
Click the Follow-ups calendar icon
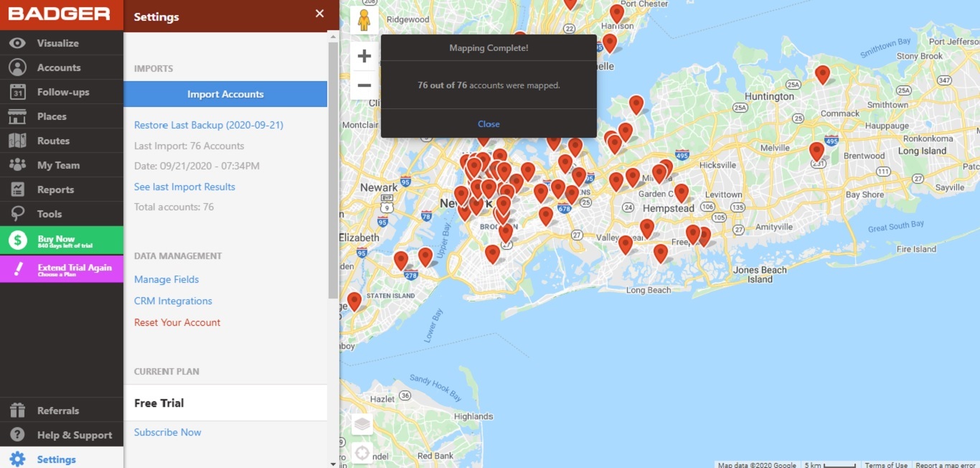point(17,92)
